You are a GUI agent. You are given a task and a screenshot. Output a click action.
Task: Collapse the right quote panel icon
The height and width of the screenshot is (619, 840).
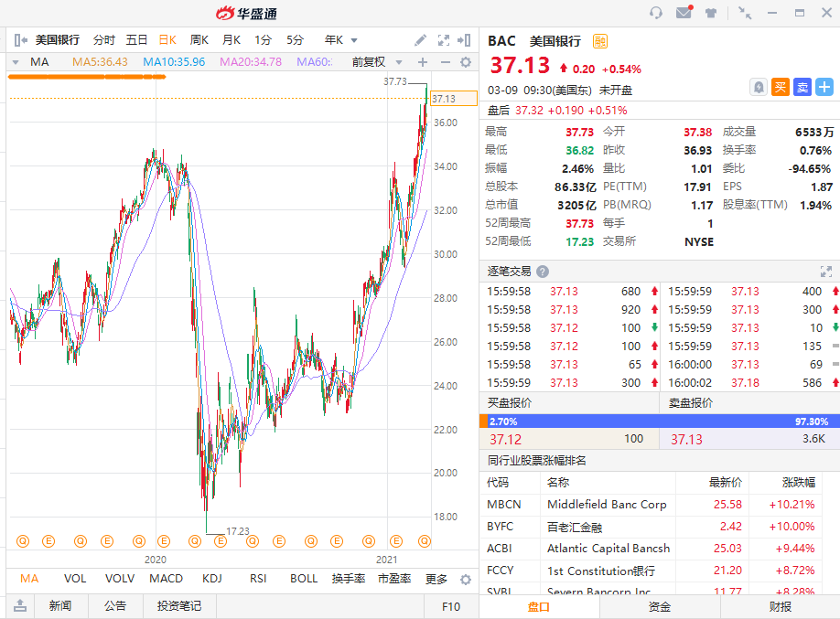point(464,39)
